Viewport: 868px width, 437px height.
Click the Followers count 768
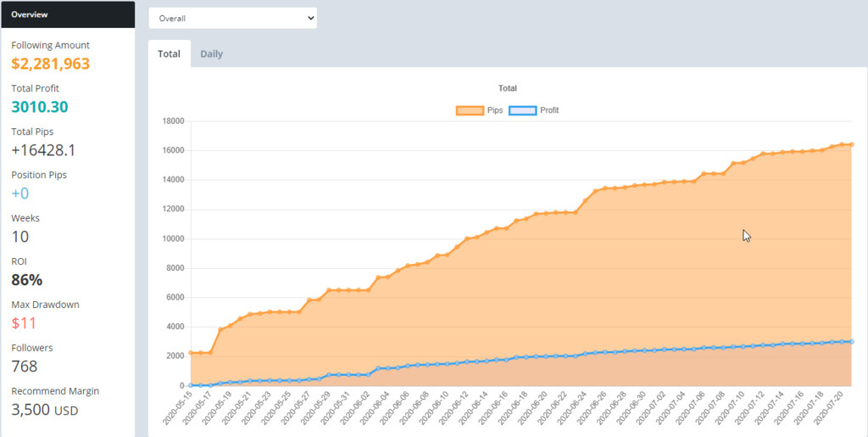pyautogui.click(x=25, y=367)
